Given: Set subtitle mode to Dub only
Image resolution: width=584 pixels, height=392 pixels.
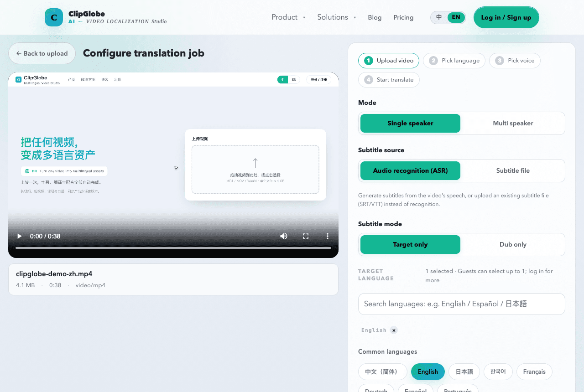Looking at the screenshot, I should click(513, 244).
